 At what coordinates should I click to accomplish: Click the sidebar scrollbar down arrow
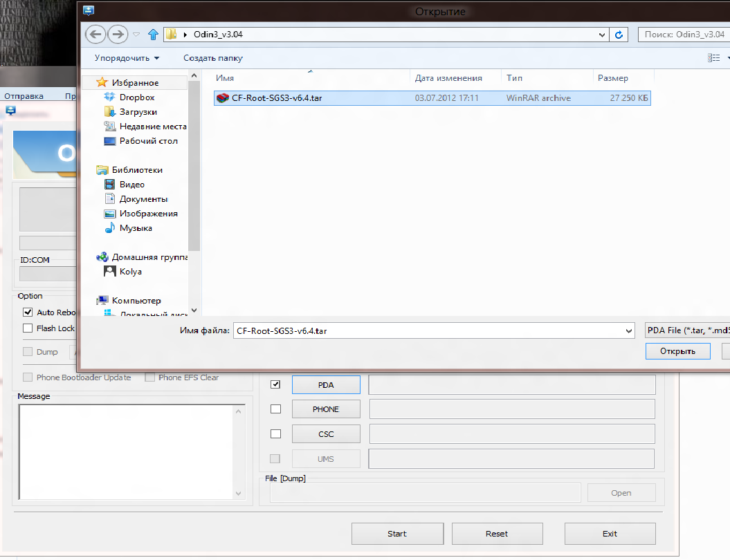(194, 310)
